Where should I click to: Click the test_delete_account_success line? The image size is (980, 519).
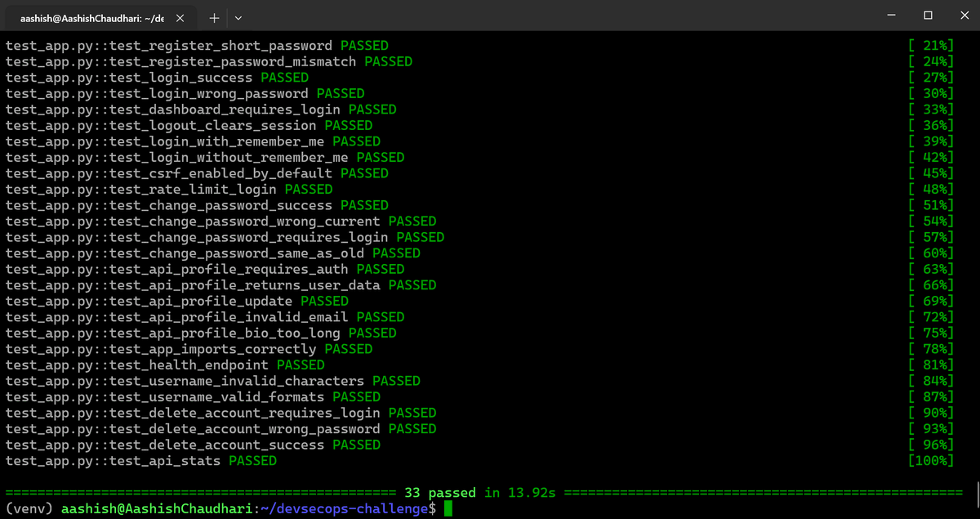pos(194,445)
